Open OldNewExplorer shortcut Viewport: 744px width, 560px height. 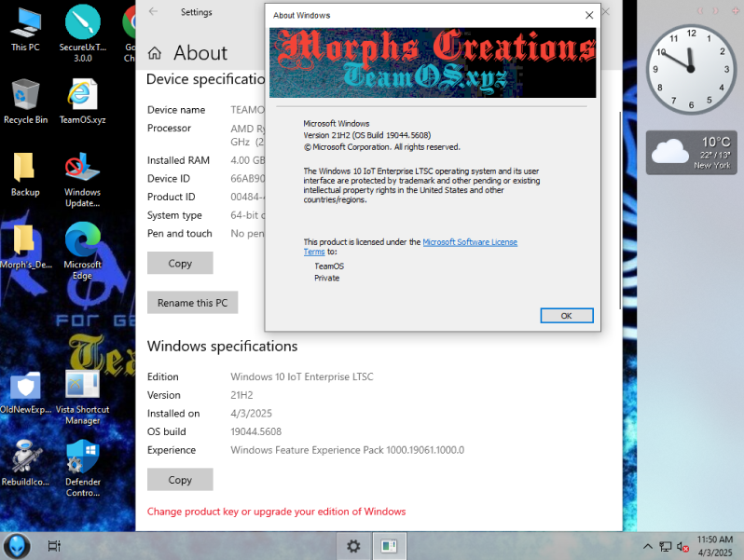[25, 392]
